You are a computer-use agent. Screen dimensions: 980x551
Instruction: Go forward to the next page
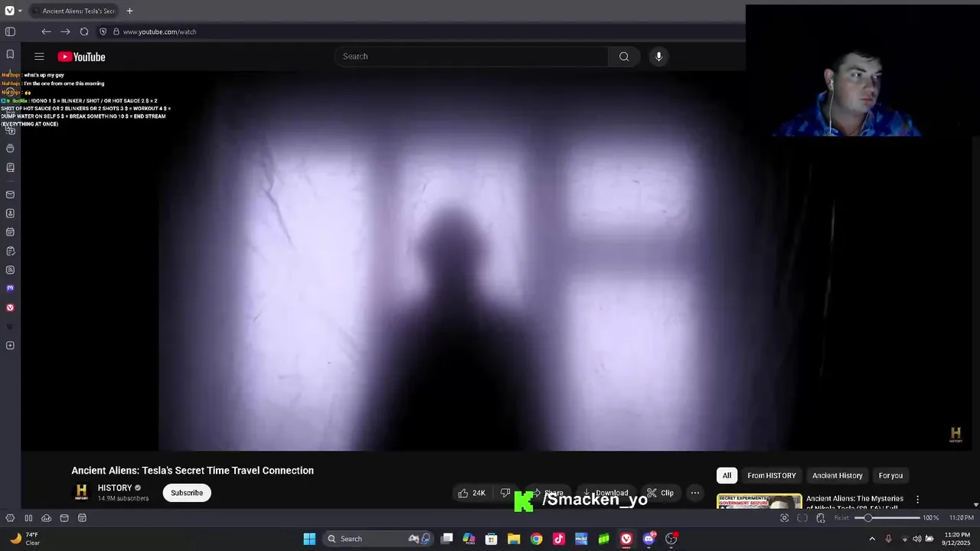coord(65,31)
